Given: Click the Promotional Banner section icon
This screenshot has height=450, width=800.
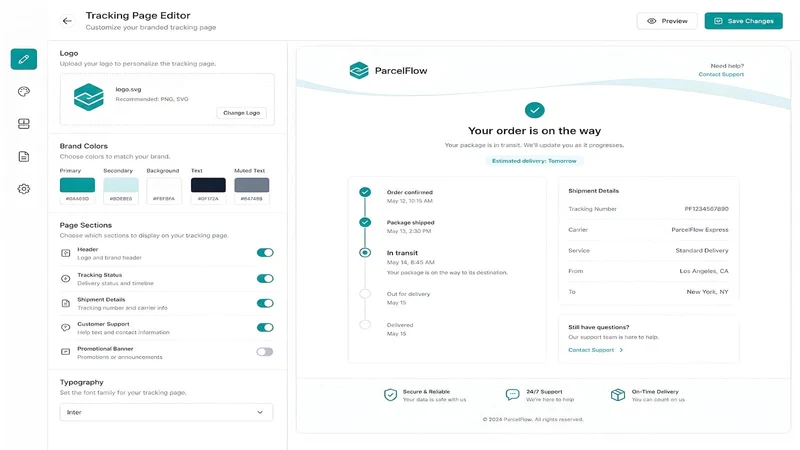Looking at the screenshot, I should pyautogui.click(x=65, y=352).
